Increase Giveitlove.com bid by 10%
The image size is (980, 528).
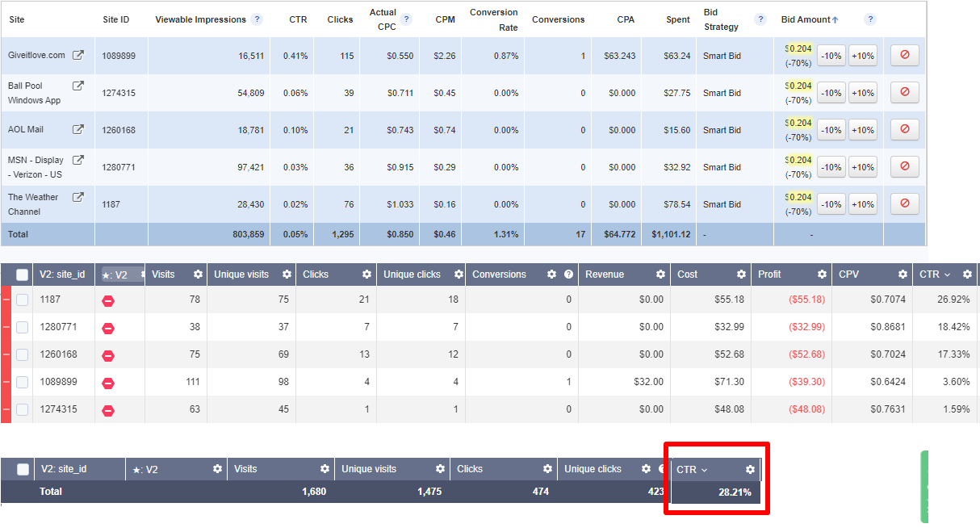(863, 56)
